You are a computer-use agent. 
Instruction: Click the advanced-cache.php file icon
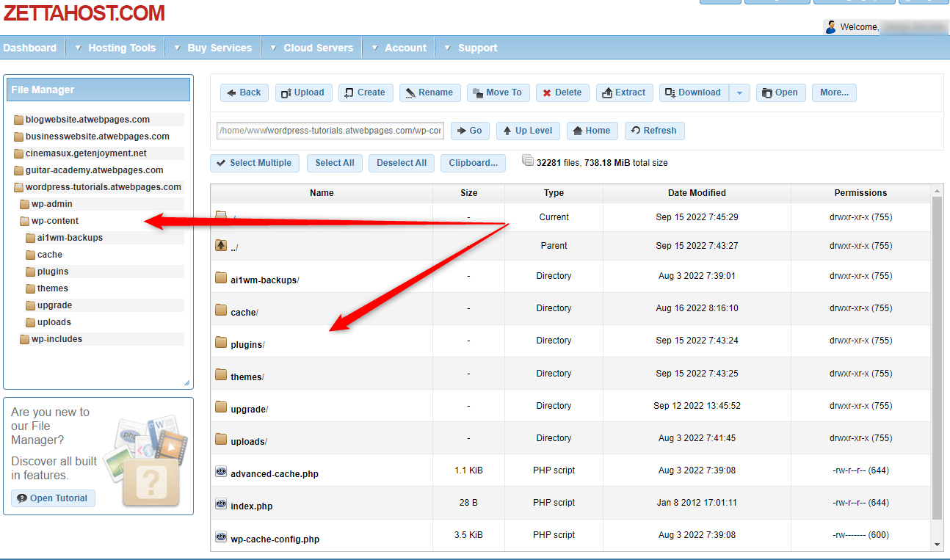[x=221, y=472]
